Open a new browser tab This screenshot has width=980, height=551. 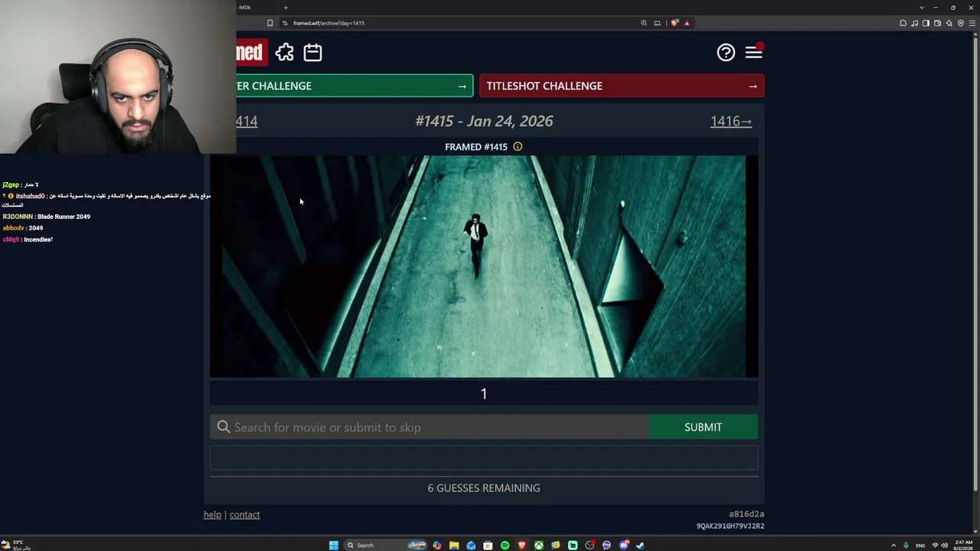coord(286,8)
